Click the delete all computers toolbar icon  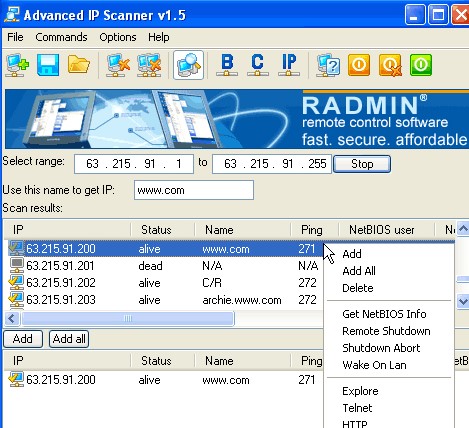tap(149, 65)
